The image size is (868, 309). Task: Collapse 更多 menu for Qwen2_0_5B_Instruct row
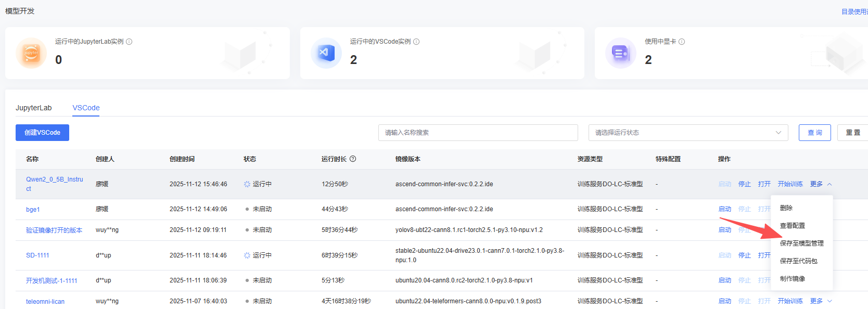(x=821, y=184)
